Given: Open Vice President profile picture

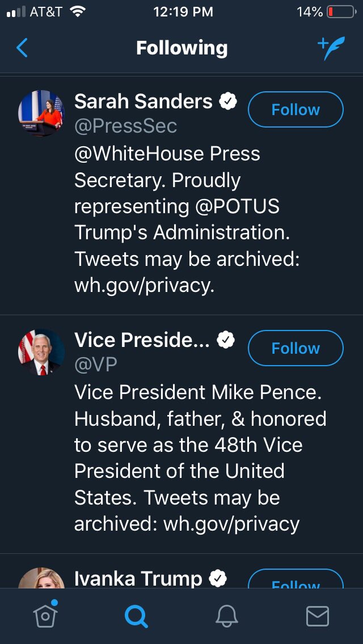Looking at the screenshot, I should click(x=41, y=351).
